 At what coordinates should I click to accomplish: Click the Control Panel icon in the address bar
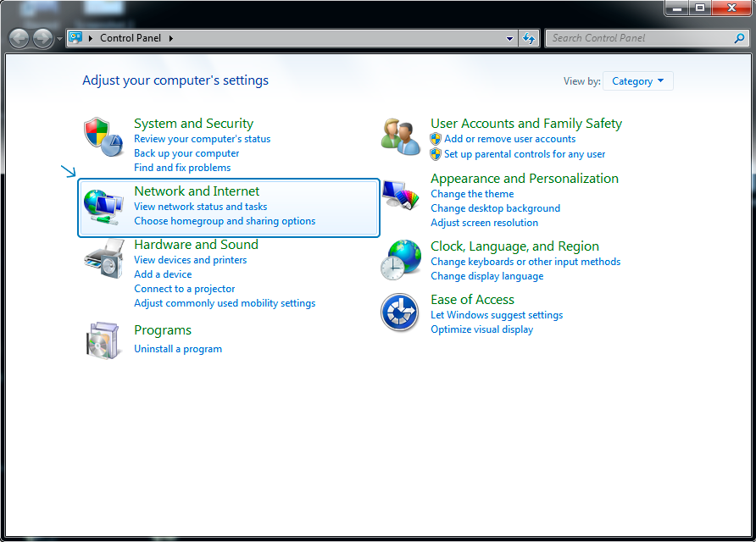(75, 37)
